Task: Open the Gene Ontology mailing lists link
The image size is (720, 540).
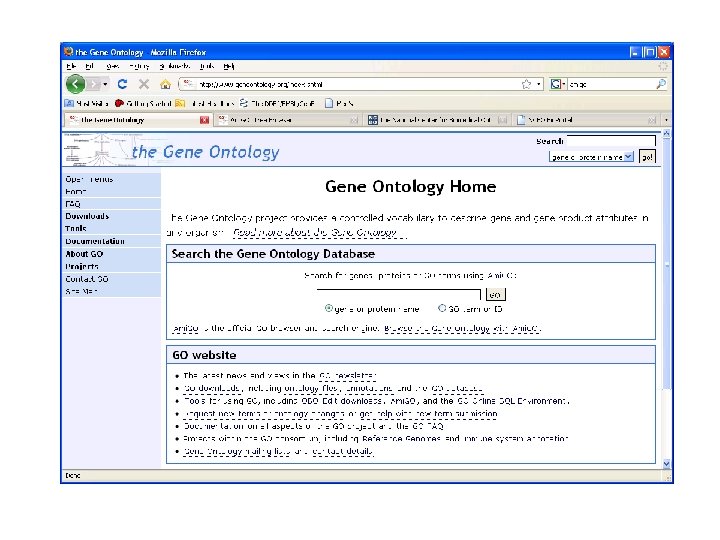Action: pos(237,451)
